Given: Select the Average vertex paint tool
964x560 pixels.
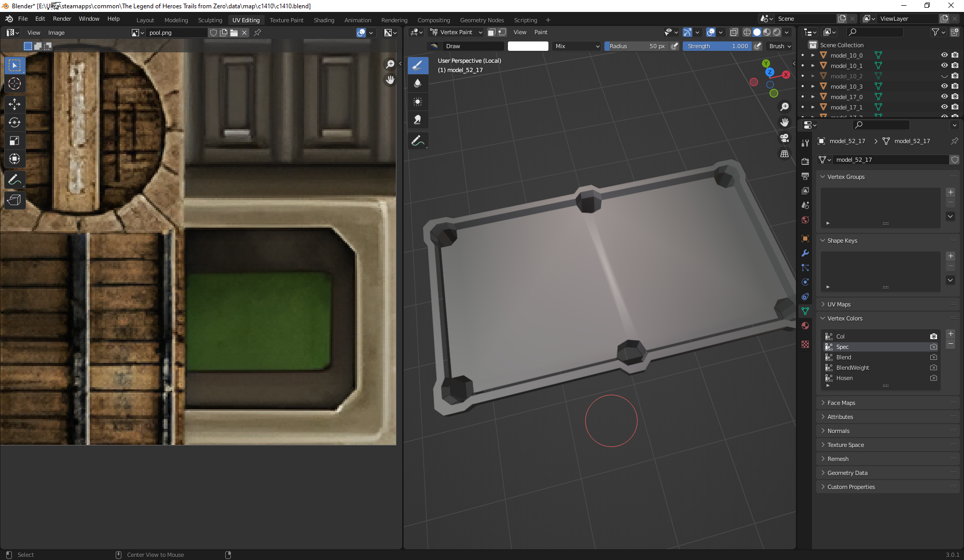Looking at the screenshot, I should tap(418, 102).
